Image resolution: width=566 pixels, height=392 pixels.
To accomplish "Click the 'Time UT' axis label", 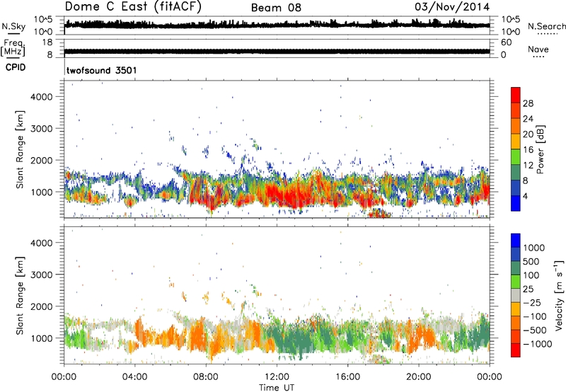I will [x=277, y=387].
